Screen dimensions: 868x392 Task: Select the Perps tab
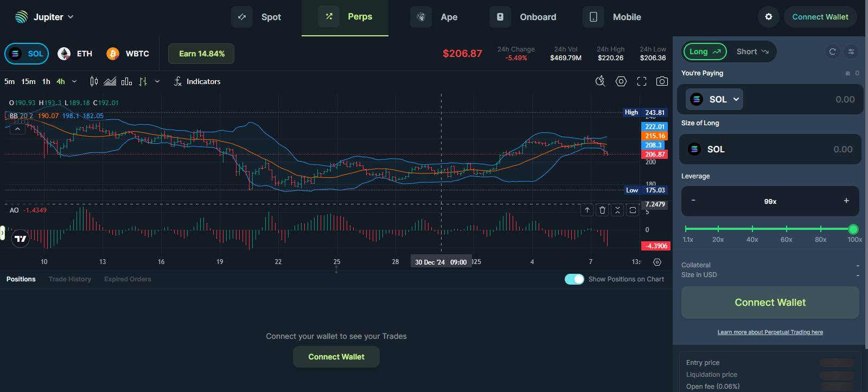coord(345,17)
